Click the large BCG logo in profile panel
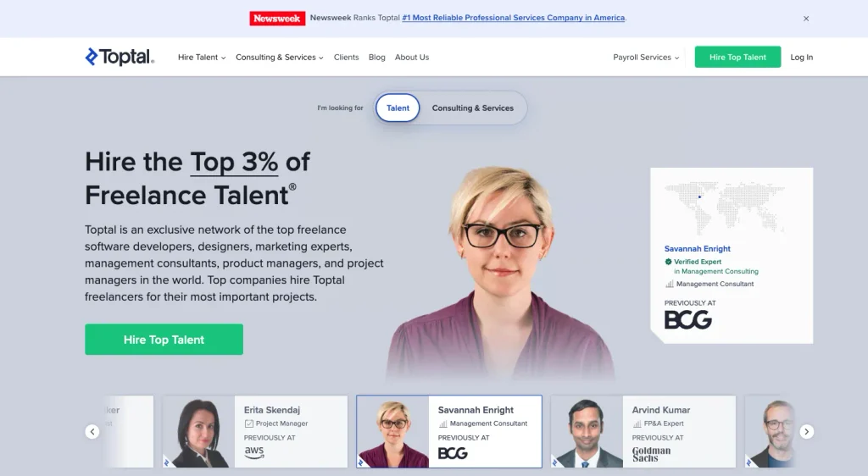The image size is (868, 476). pyautogui.click(x=688, y=319)
